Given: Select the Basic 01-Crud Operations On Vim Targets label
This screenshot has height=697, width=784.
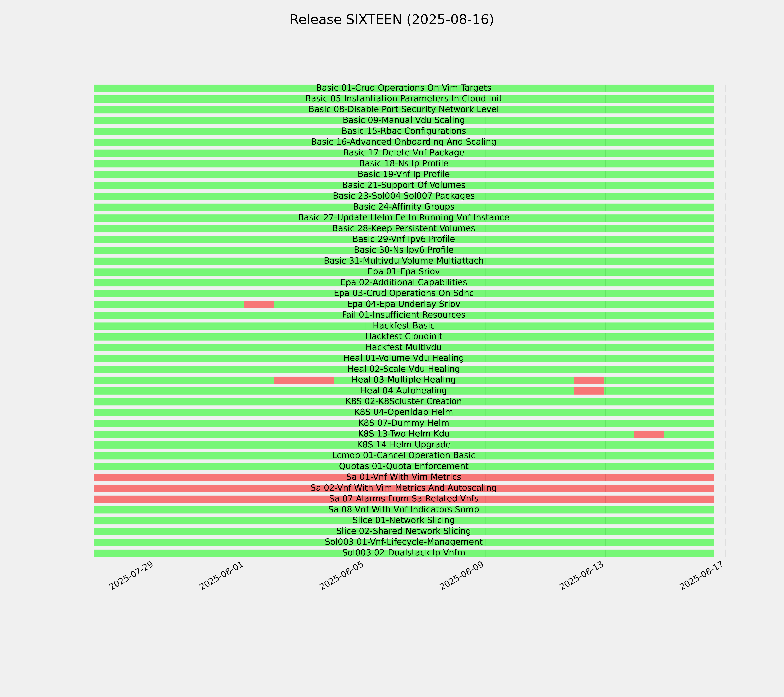Looking at the screenshot, I should tap(403, 88).
